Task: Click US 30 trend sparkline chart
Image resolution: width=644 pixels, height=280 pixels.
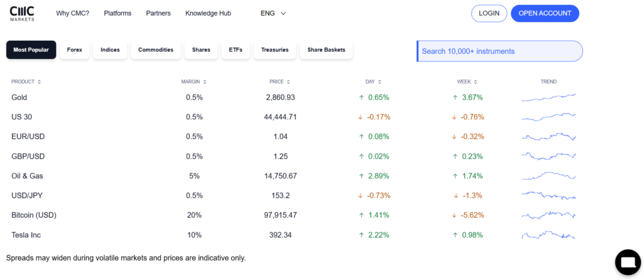Action: [548, 117]
